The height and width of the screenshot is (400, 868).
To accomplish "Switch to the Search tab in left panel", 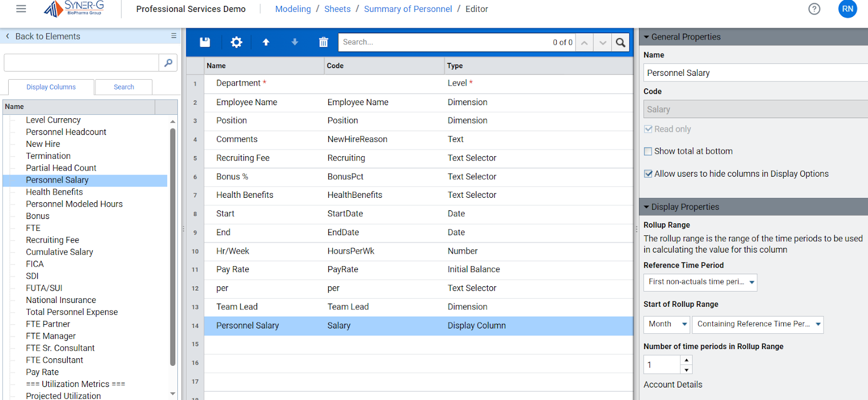I will pyautogui.click(x=124, y=87).
